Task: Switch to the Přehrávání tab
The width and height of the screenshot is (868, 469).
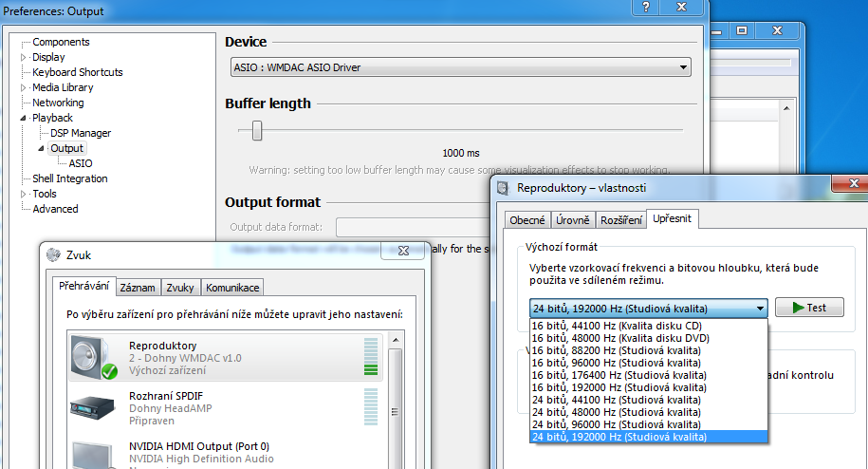Action: coord(84,286)
